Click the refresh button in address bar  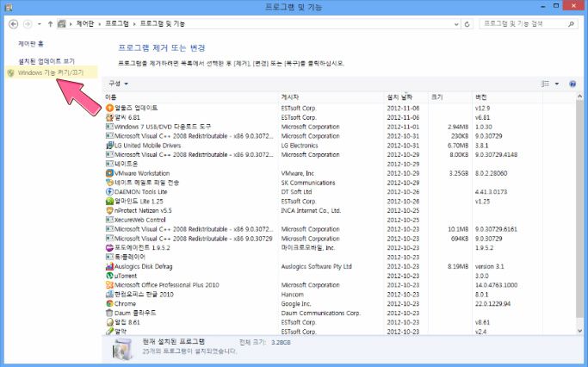click(467, 24)
